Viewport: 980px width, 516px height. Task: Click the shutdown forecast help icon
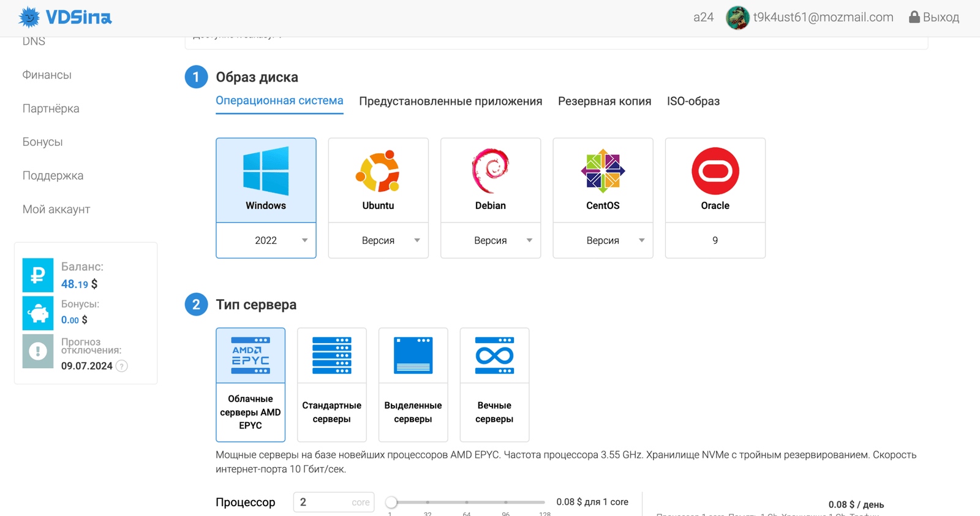[122, 366]
